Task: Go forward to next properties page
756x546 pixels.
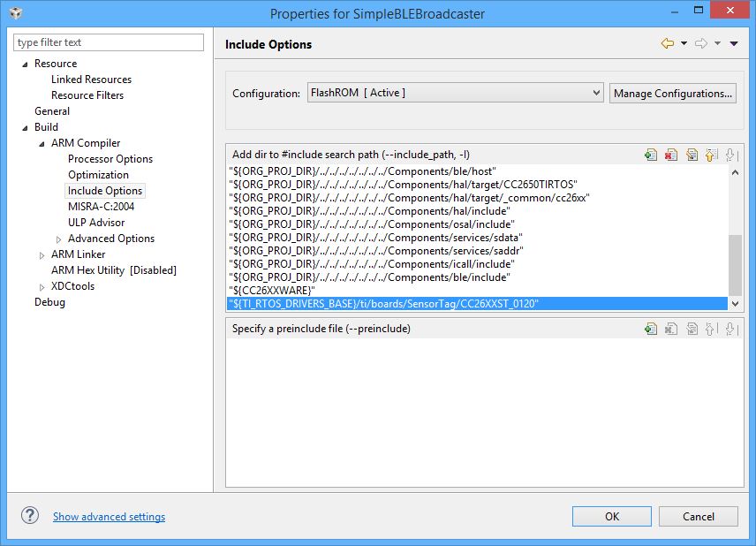Action: [701, 43]
